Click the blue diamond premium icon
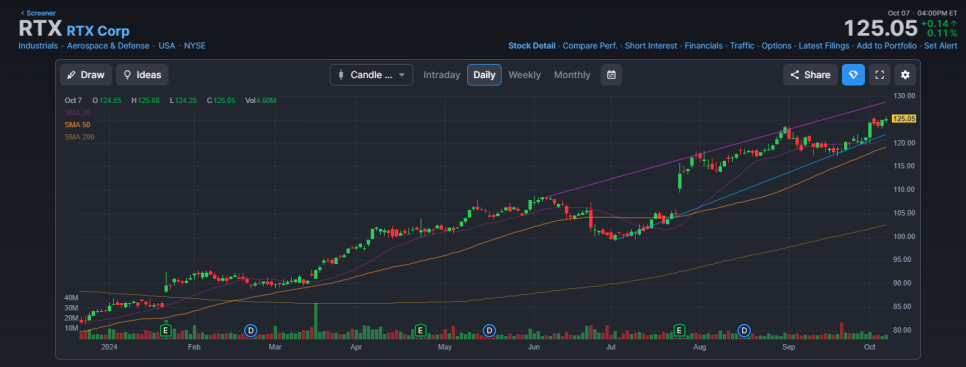This screenshot has height=367, width=966. [853, 75]
